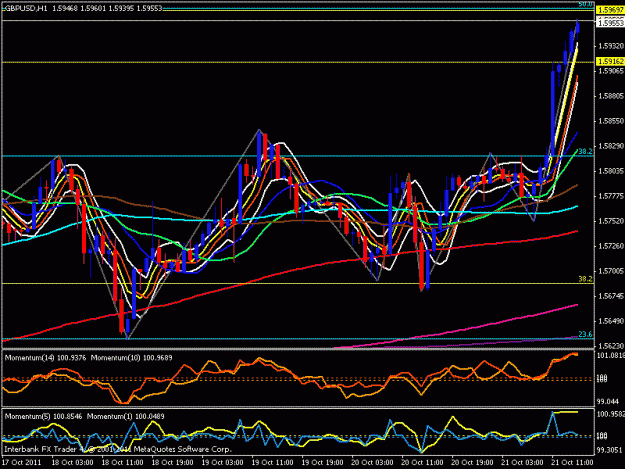
Task: Click the 1.58290 price axis label
Action: click(611, 146)
